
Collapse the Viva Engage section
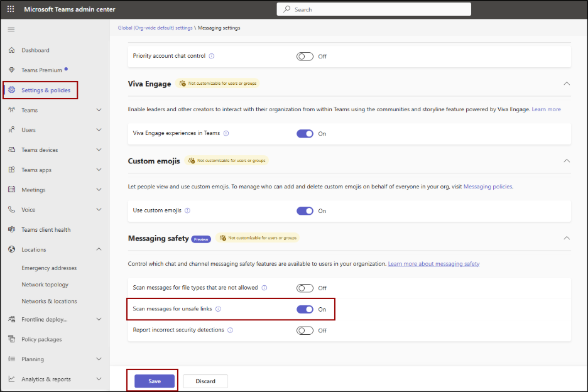(567, 83)
